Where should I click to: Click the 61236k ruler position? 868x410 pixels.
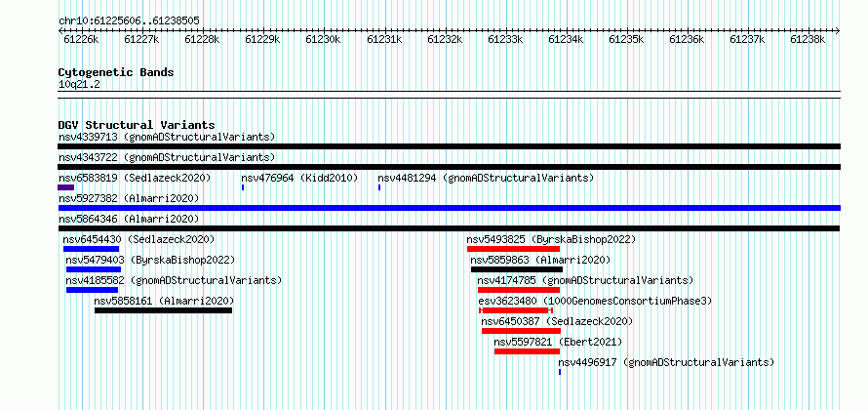coord(687,39)
